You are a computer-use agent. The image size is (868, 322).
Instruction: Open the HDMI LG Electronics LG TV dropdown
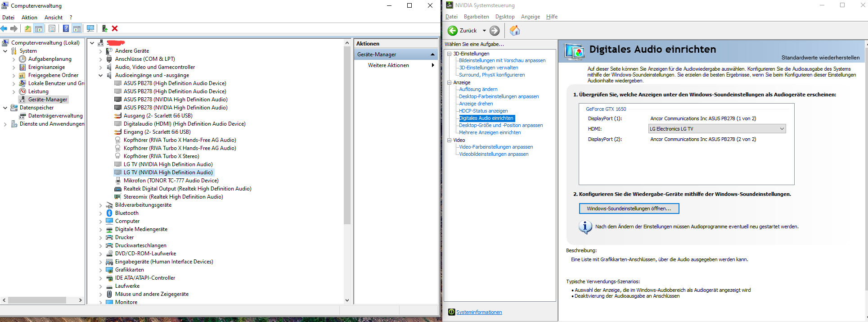(x=717, y=129)
